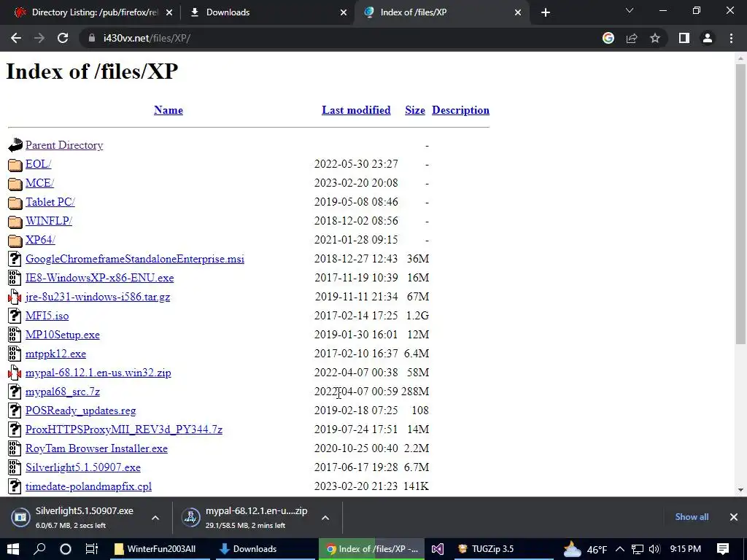This screenshot has height=560, width=747.
Task: Click XP64 folder icon
Action: click(x=15, y=241)
